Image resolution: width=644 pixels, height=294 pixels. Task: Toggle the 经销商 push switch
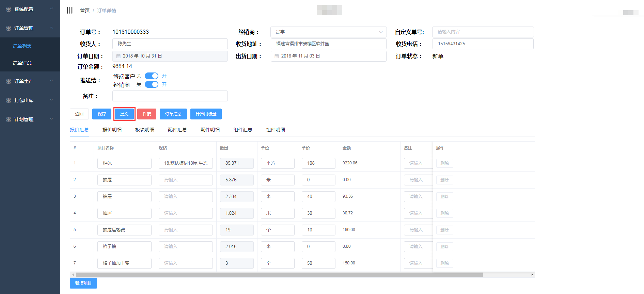152,84
